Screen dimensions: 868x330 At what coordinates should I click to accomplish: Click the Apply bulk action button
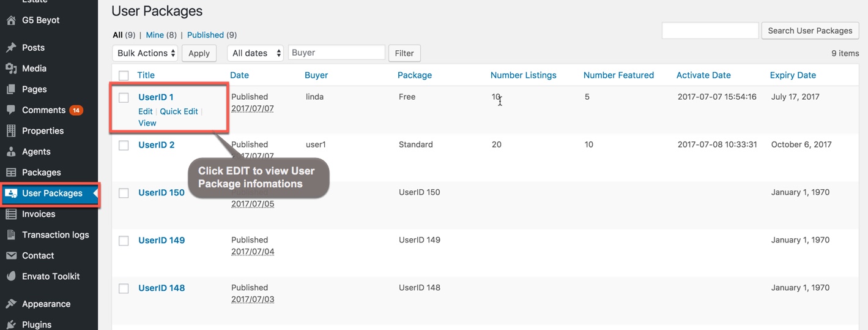click(x=199, y=53)
